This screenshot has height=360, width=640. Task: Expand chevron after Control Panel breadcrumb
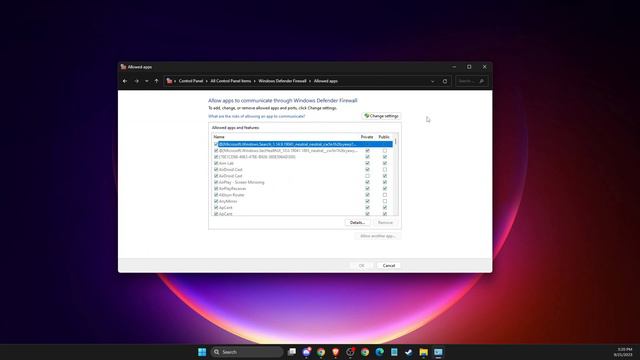tap(207, 81)
